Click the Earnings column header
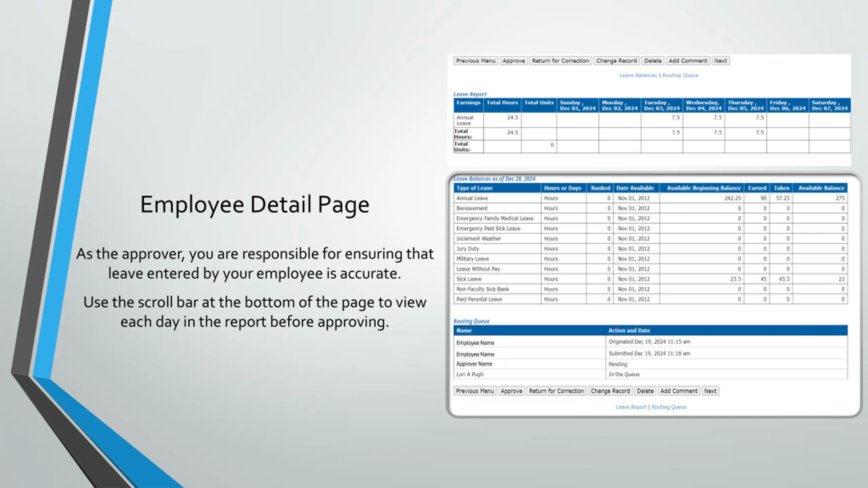The height and width of the screenshot is (488, 868). (469, 105)
